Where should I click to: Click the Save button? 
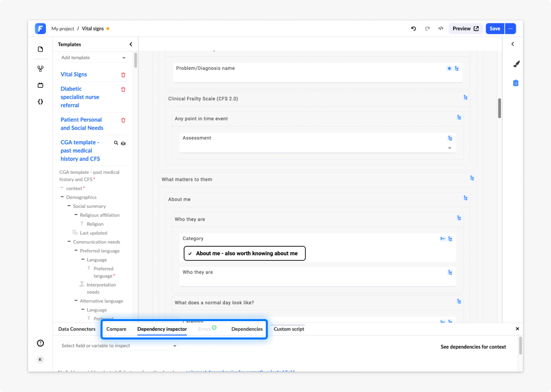pyautogui.click(x=495, y=29)
